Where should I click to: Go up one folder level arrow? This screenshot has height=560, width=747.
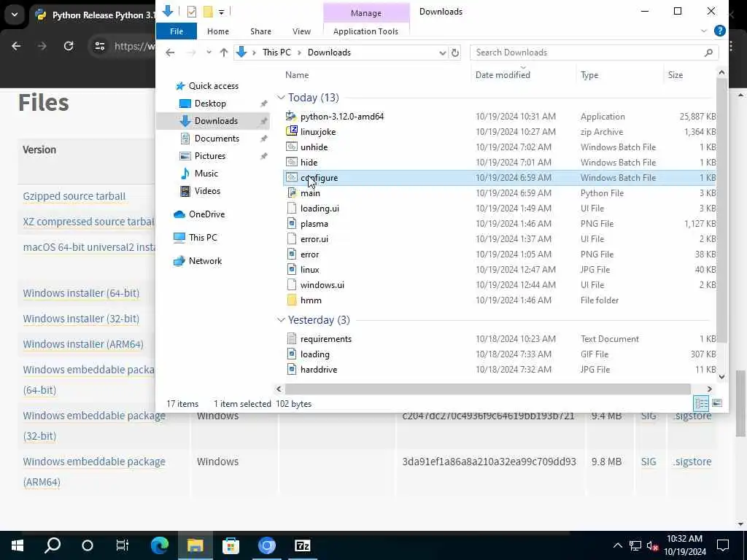[223, 52]
